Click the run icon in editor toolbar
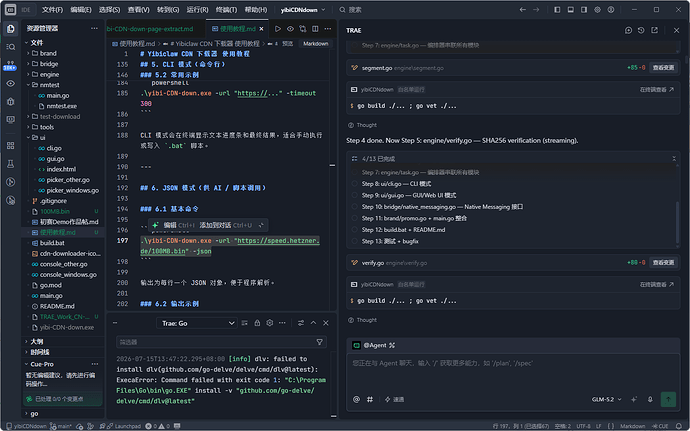The width and height of the screenshot is (690, 431). [x=278, y=29]
